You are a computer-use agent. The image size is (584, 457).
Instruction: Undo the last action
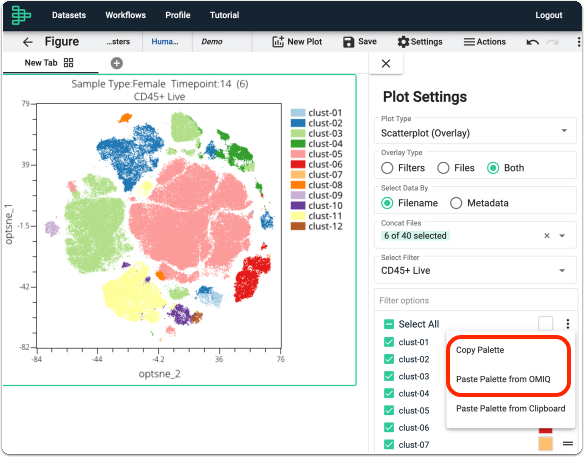(533, 42)
